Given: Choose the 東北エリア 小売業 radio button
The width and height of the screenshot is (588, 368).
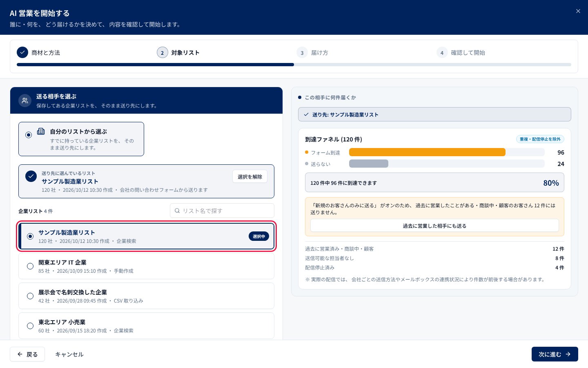Looking at the screenshot, I should click(30, 326).
